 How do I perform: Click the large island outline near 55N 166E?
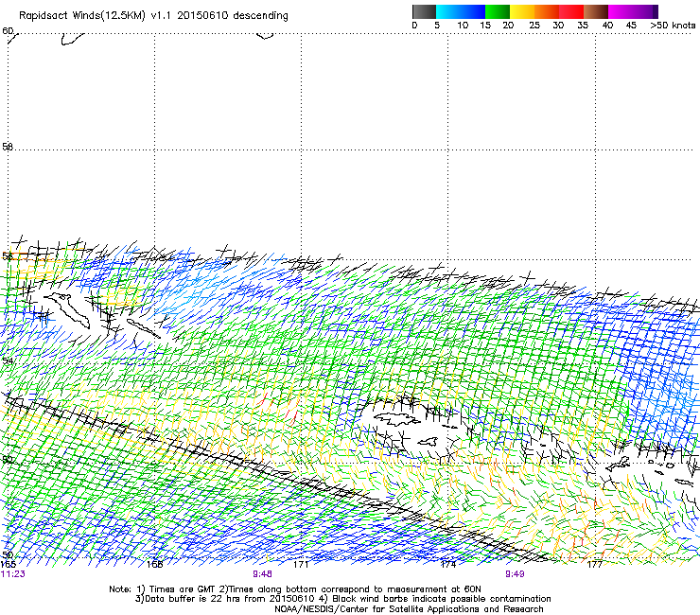[x=67, y=310]
